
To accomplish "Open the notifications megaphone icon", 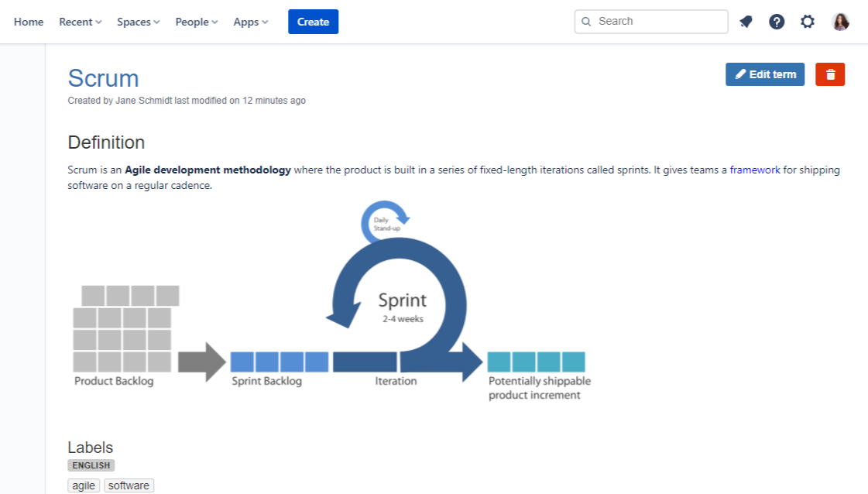I will (746, 22).
